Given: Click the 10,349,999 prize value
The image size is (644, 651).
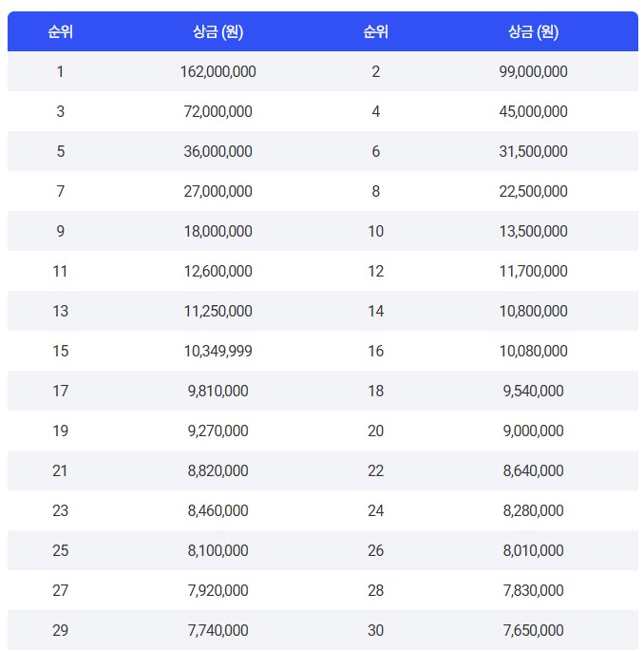Looking at the screenshot, I should click(218, 351).
